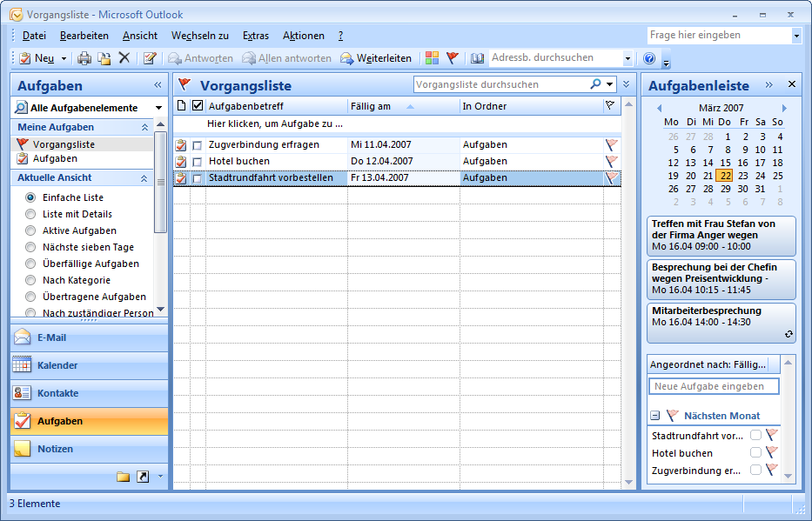Click the Categorize color squares icon
The height and width of the screenshot is (521, 812).
[x=432, y=58]
